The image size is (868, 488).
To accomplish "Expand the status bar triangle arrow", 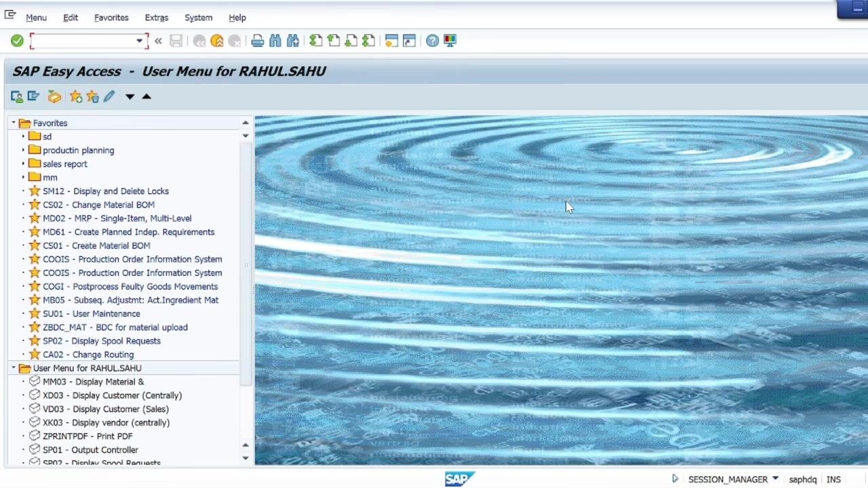I will coord(675,479).
